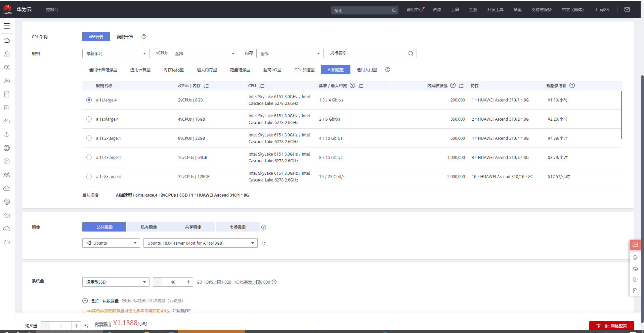
Task: Open 工单 in the top bar
Action: point(455,10)
